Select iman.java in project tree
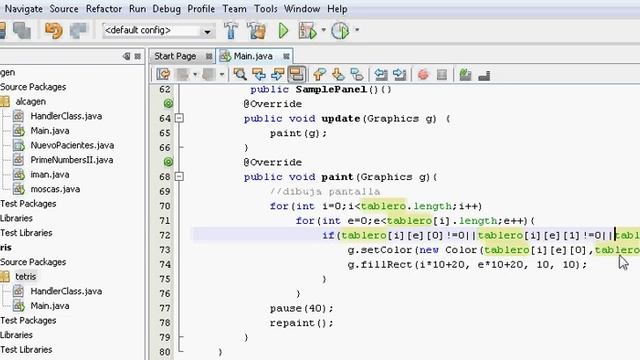 (x=50, y=175)
